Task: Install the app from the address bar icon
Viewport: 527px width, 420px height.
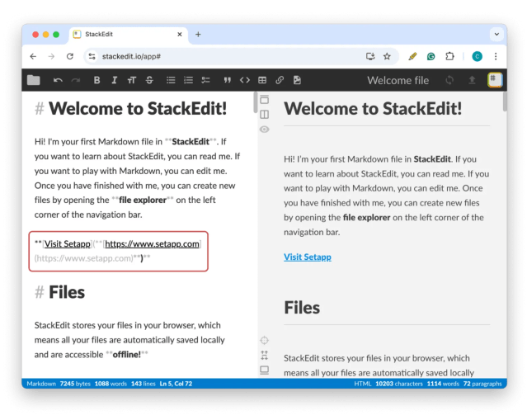Action: coord(370,56)
